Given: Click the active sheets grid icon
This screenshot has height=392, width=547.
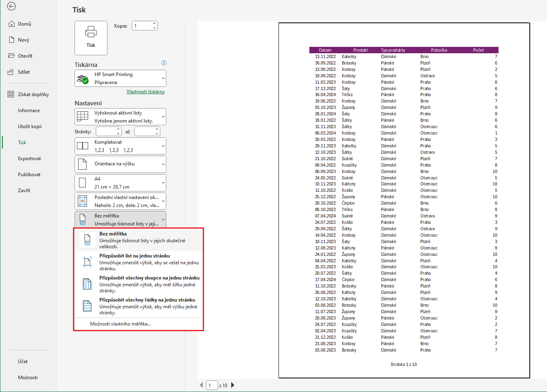Looking at the screenshot, I should point(83,117).
